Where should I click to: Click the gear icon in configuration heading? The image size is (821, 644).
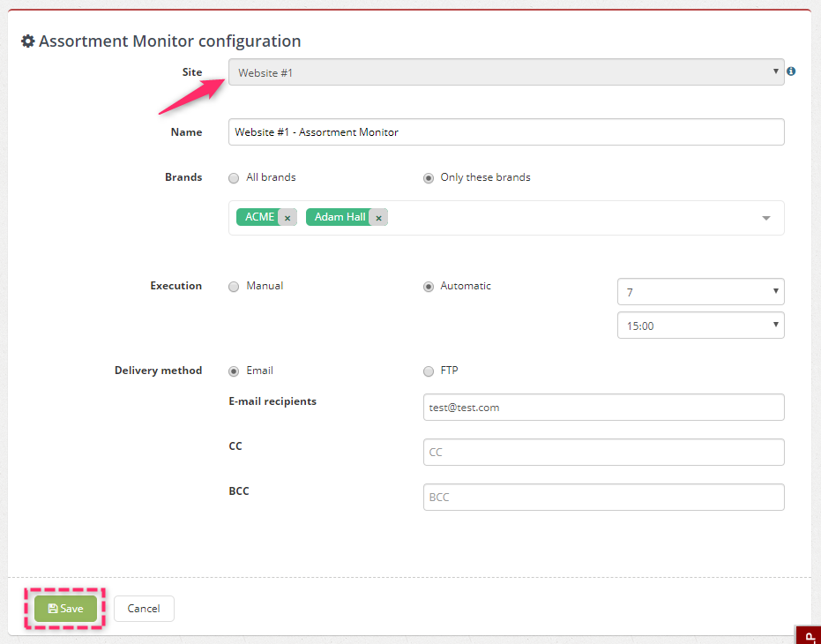(x=27, y=41)
